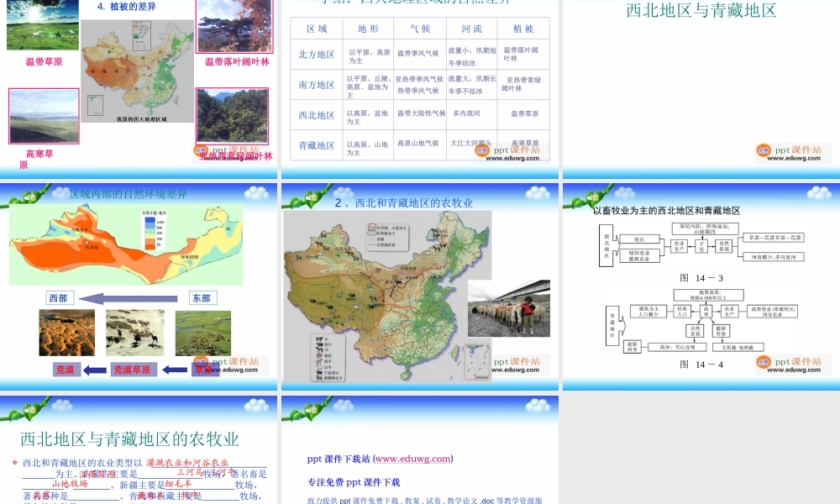840x504 pixels.
Task: Open the autumn tree photo above 温带落叶阔叶林
Action: (x=234, y=26)
